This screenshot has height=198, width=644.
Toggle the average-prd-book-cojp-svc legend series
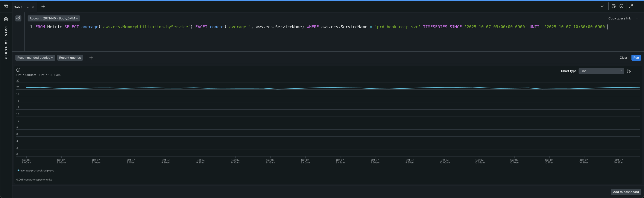click(x=36, y=170)
